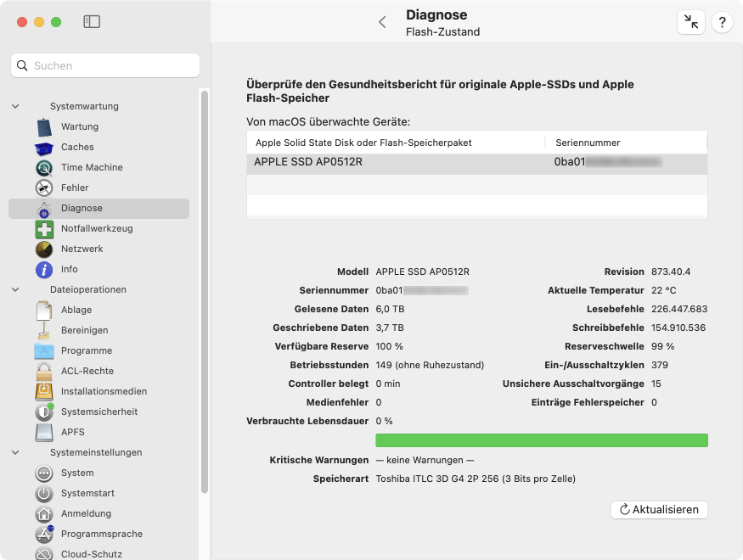
Task: Click the Caches blue bin icon
Action: tap(44, 148)
